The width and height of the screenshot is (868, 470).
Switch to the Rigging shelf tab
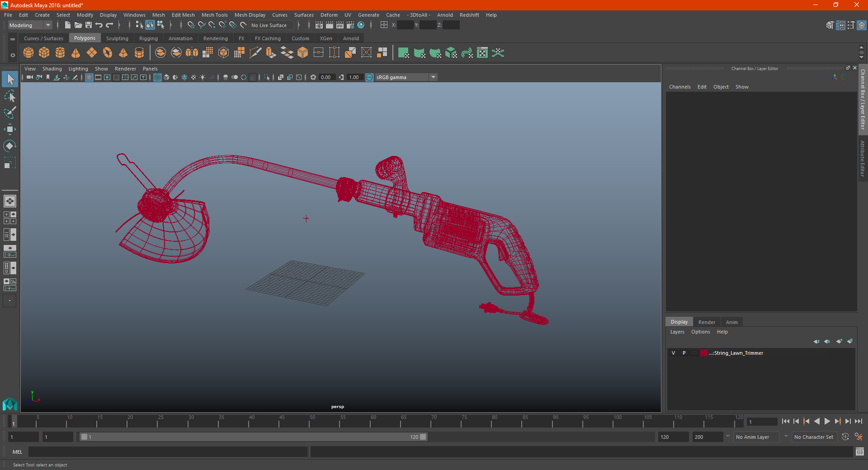148,38
